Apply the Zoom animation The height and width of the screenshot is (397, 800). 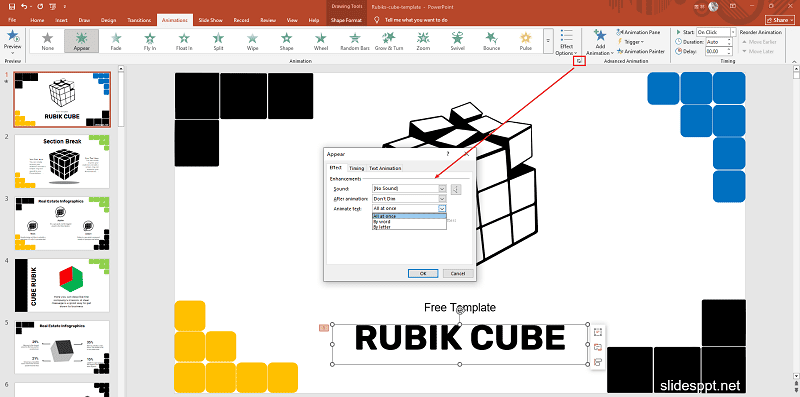(423, 41)
